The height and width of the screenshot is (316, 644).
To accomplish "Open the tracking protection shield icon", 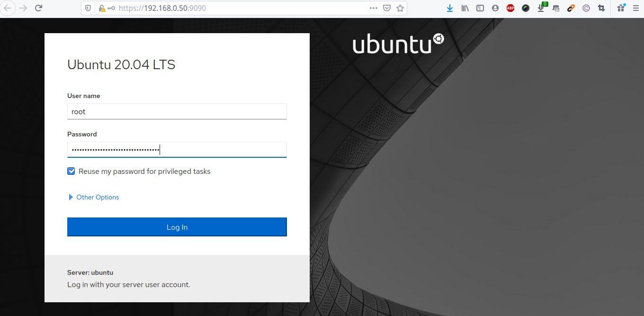I will pyautogui.click(x=88, y=8).
